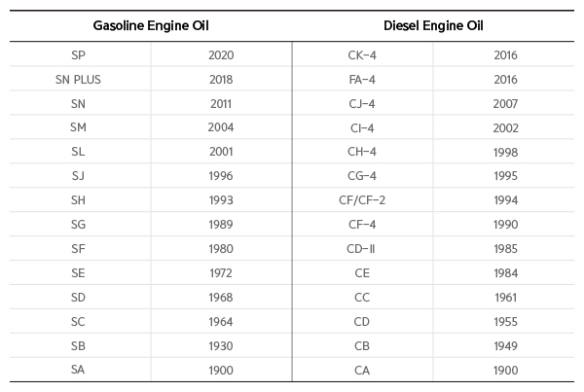
Task: Click the FA-4 diesel category cell
Action: [x=362, y=79]
